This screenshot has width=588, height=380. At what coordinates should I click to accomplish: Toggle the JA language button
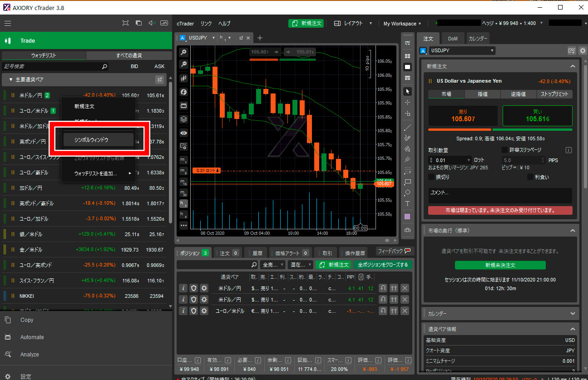point(164,23)
